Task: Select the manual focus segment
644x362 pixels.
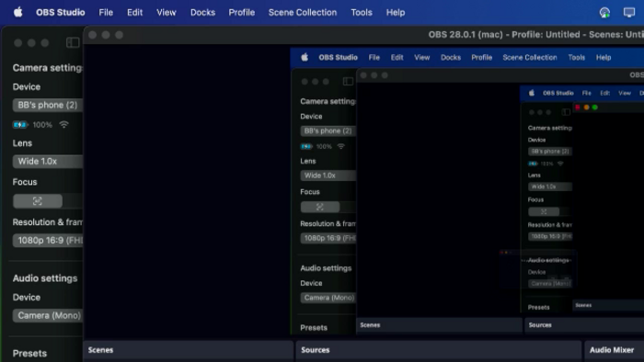Action: coord(73,201)
